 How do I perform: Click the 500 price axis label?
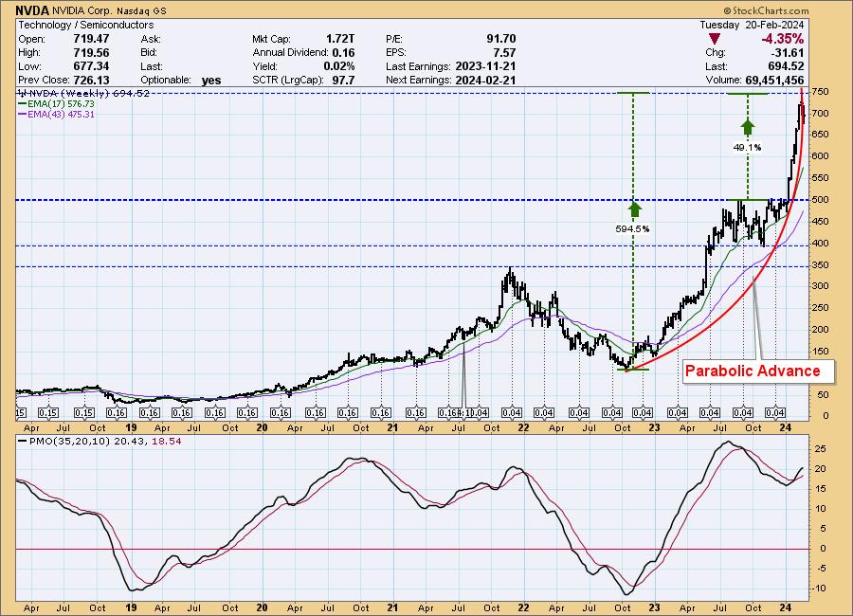click(821, 200)
